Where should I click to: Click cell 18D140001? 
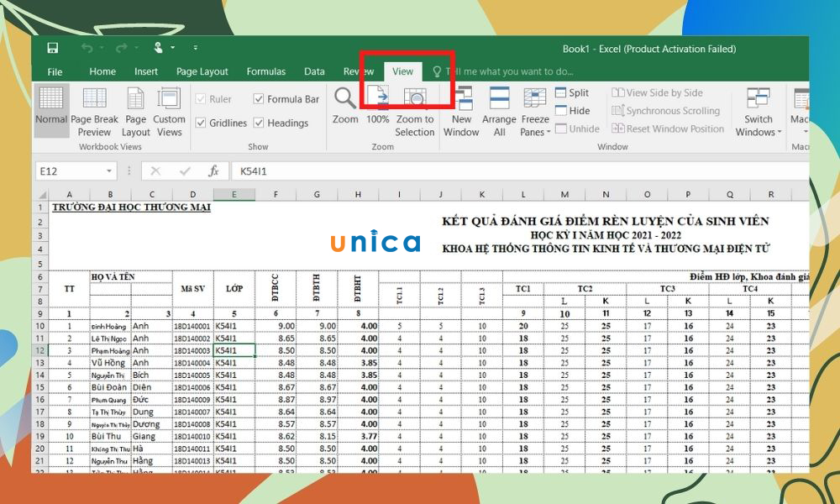(x=193, y=326)
